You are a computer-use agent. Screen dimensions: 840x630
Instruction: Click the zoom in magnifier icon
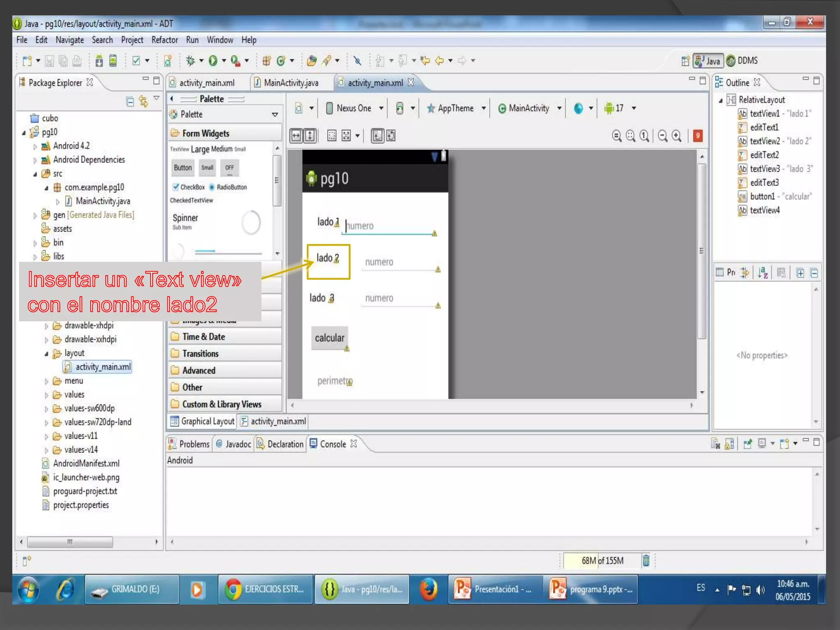[677, 136]
